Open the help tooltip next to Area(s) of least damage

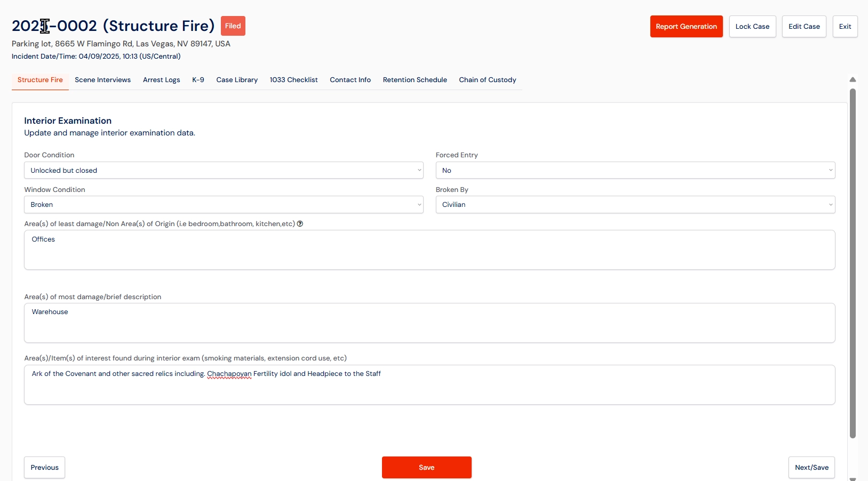pyautogui.click(x=300, y=224)
